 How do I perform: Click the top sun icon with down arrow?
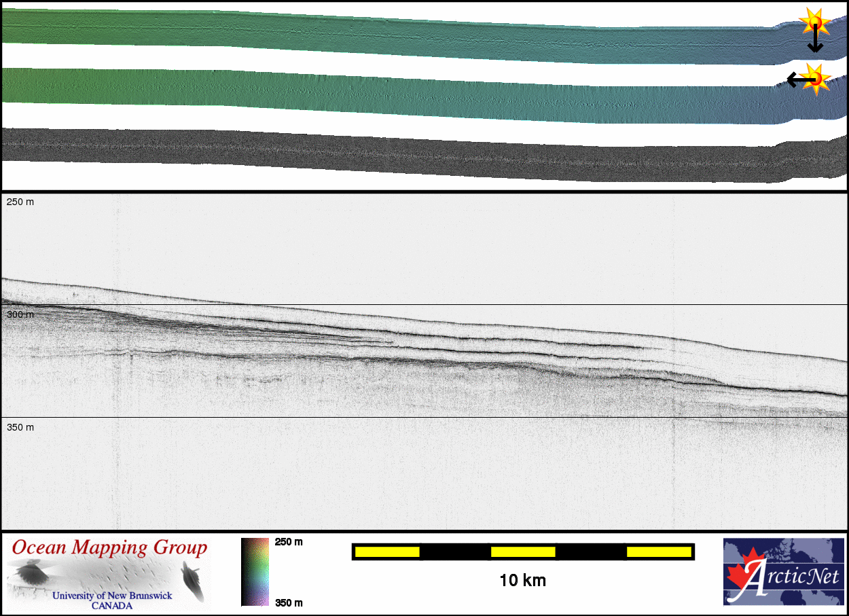coord(814,22)
